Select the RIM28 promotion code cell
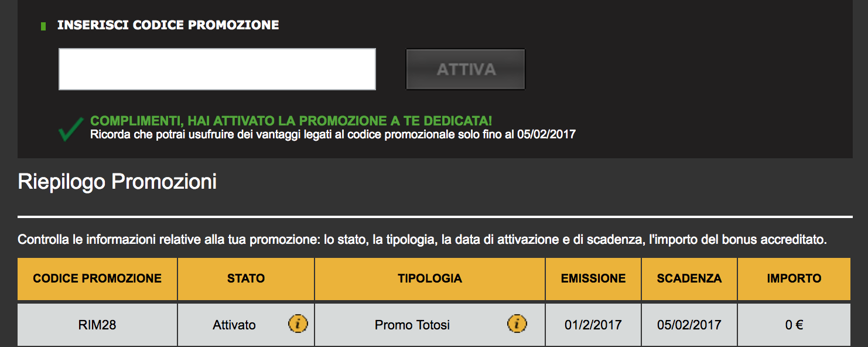The height and width of the screenshot is (347, 868). point(97,325)
